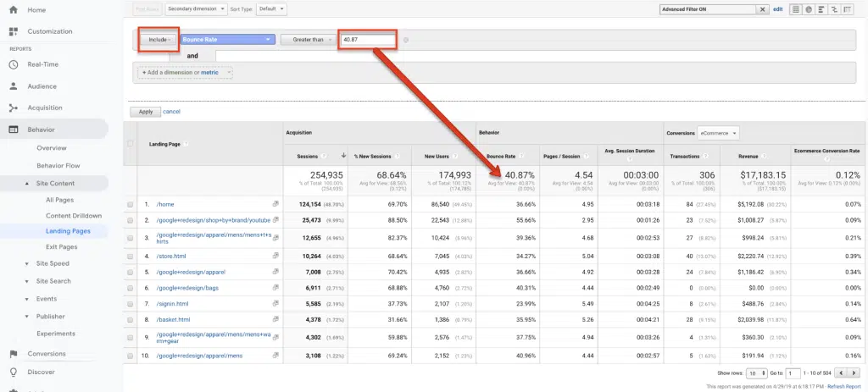Open /basket.html in new window icon

275,319
